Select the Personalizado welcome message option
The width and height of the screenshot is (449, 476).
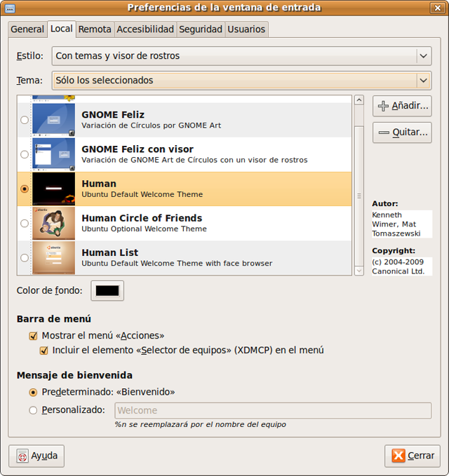(x=33, y=410)
